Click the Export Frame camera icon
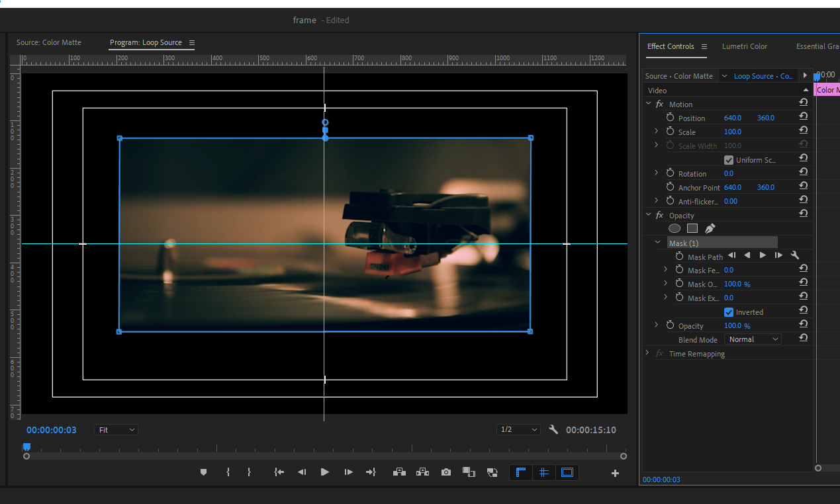This screenshot has height=504, width=840. 446,472
